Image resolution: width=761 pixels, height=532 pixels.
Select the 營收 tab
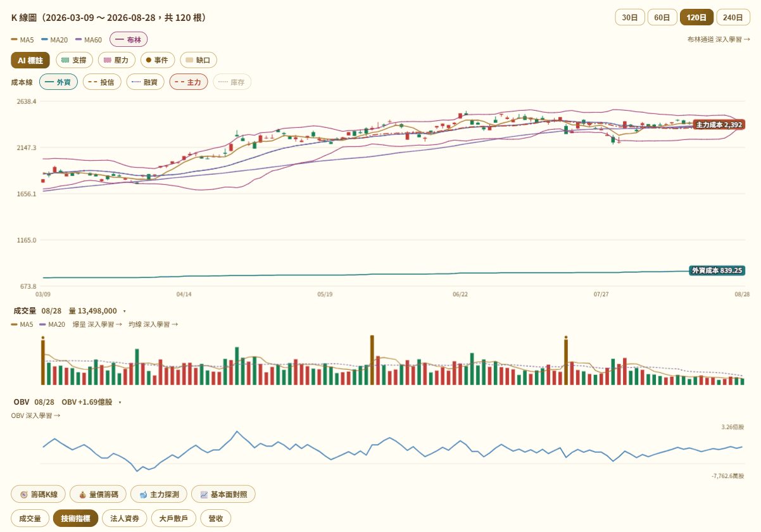pyautogui.click(x=215, y=518)
